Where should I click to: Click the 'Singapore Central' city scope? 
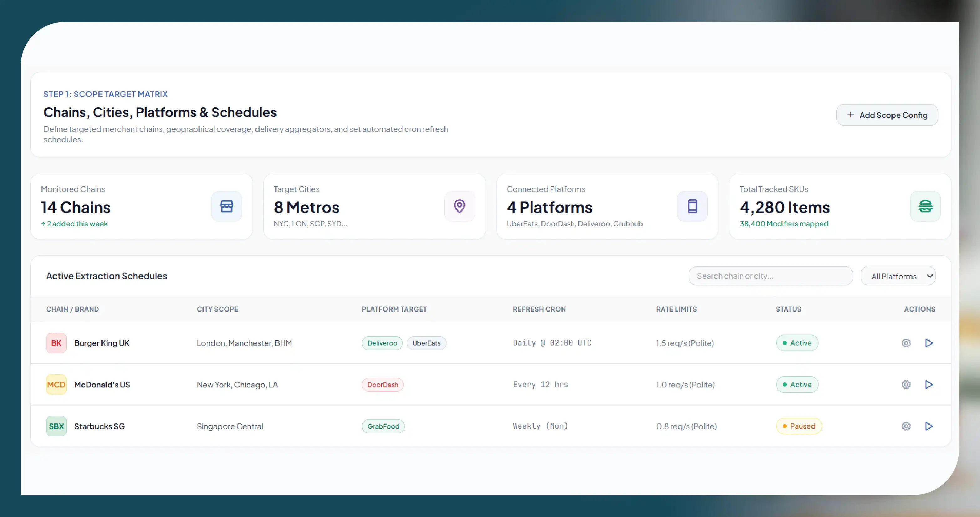click(230, 426)
